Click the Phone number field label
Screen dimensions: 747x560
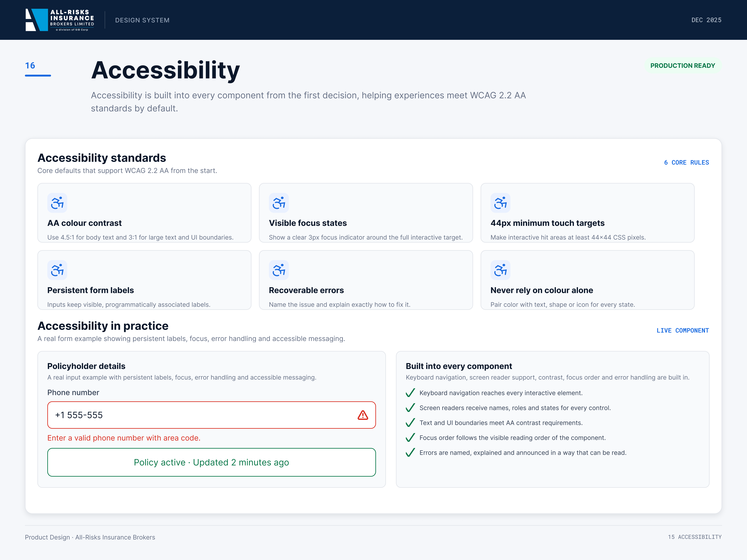[73, 393]
